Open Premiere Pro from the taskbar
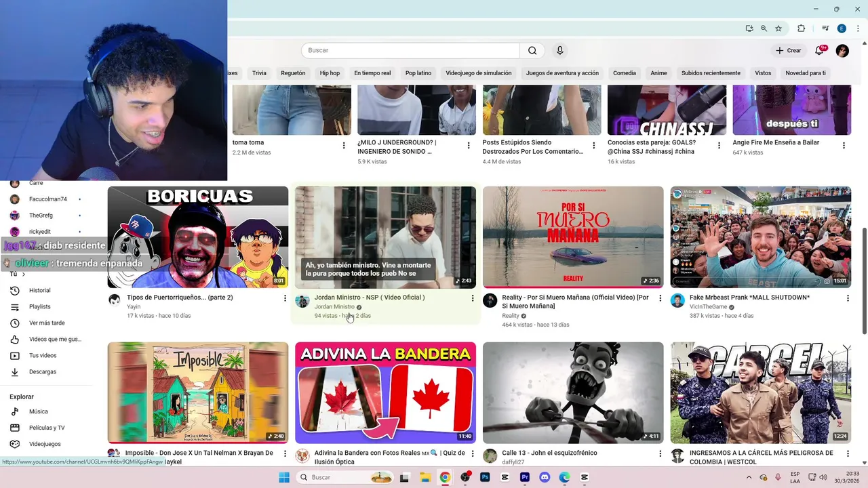This screenshot has width=868, height=488. click(x=525, y=477)
